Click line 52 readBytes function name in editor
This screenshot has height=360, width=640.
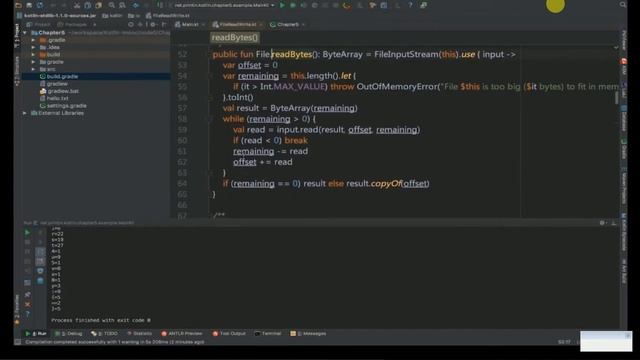pyautogui.click(x=291, y=54)
